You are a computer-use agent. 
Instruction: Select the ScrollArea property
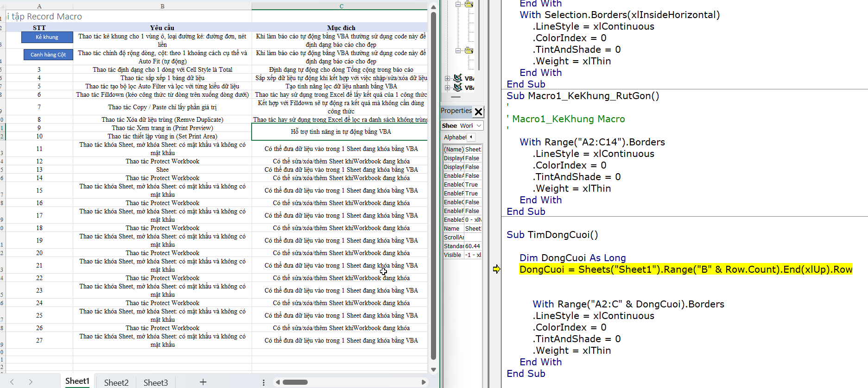[x=463, y=237]
